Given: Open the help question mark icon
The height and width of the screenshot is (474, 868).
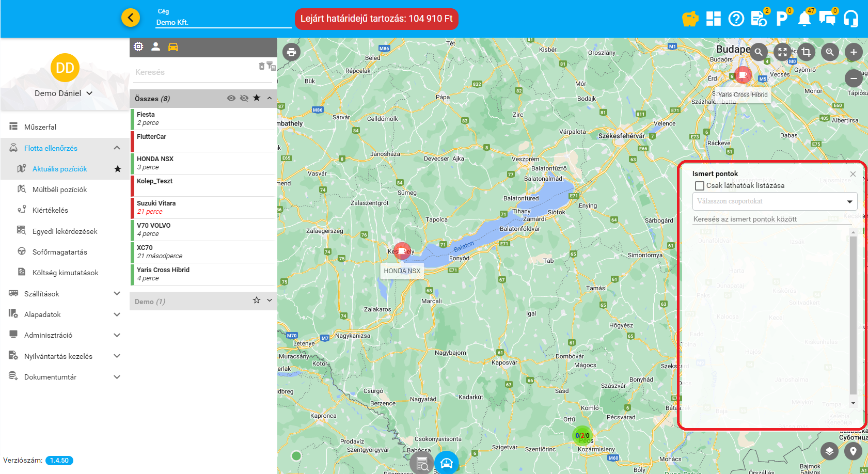Looking at the screenshot, I should pos(736,19).
